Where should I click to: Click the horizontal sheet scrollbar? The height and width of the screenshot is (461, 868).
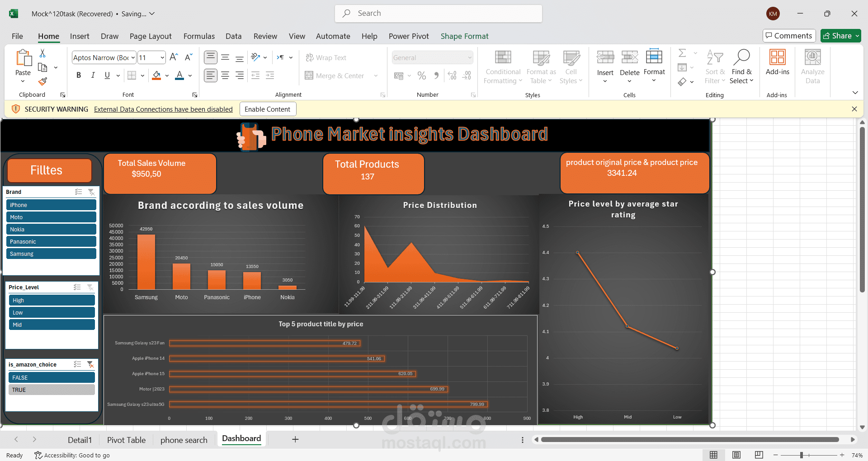point(690,439)
